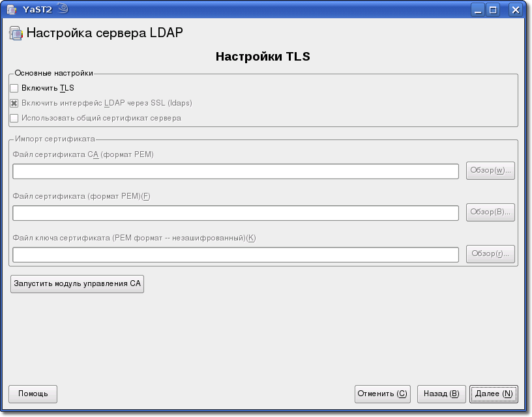Open 'Обзор(B)...' for certificate file
The height and width of the screenshot is (417, 532).
coord(490,212)
